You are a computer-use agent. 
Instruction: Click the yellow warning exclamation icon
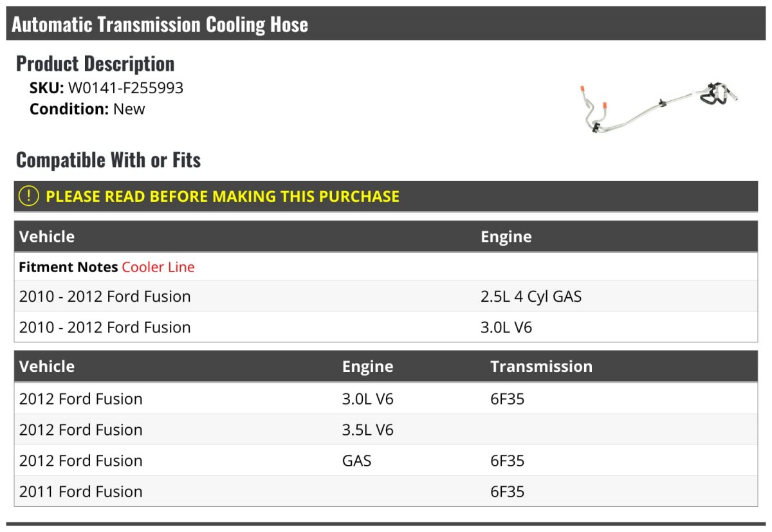[x=28, y=196]
